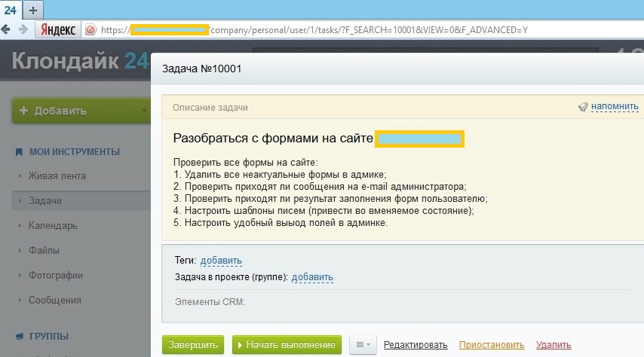The height and width of the screenshot is (357, 644).
Task: Click the Описание задачи label
Action: click(210, 108)
